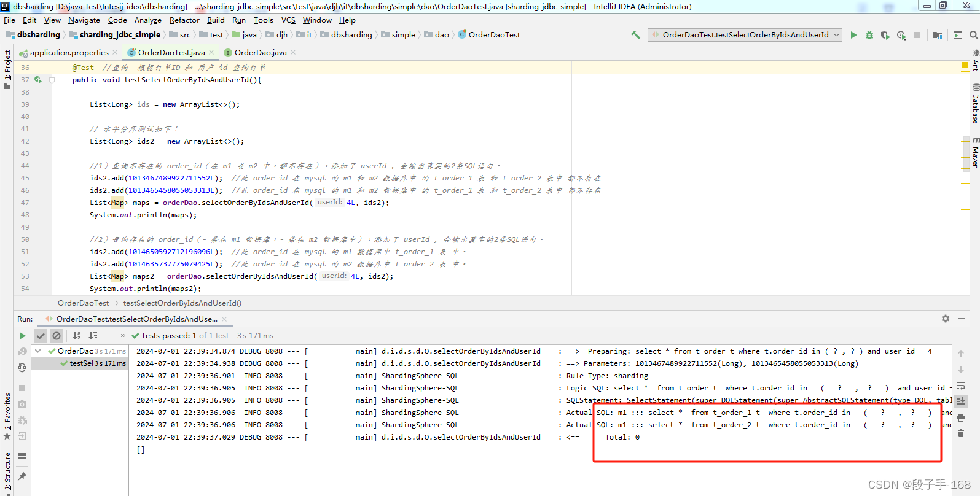The image size is (980, 496).
Task: Click the run gutter icon at line 37
Action: point(38,80)
